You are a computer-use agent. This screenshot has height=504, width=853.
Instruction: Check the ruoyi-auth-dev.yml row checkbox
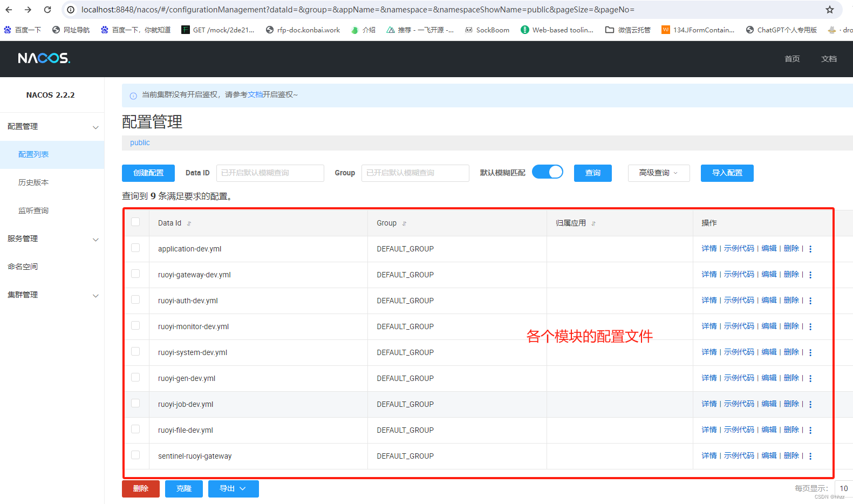(x=135, y=299)
